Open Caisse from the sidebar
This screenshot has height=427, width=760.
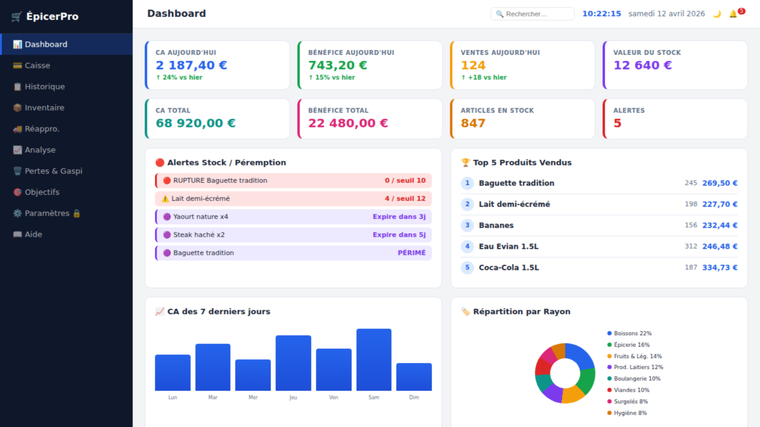[x=38, y=66]
